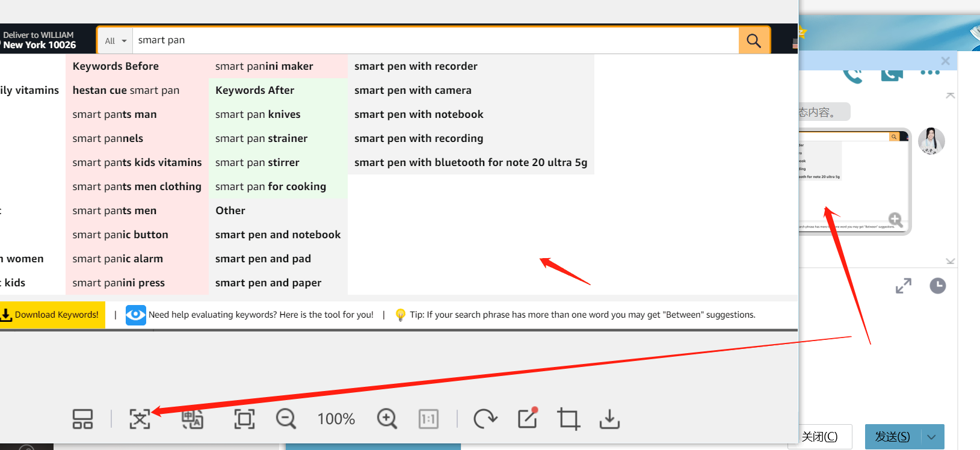Select suggestion 'smart pen and pad'
Viewport: 980px width, 450px height.
(x=263, y=259)
